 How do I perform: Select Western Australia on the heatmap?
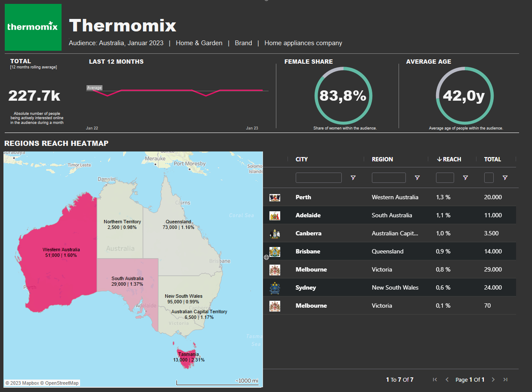pyautogui.click(x=61, y=252)
